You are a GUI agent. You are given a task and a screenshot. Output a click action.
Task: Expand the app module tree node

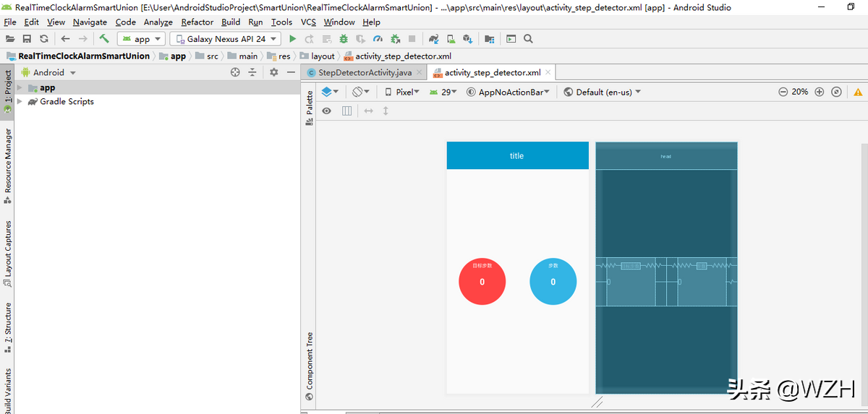[20, 87]
